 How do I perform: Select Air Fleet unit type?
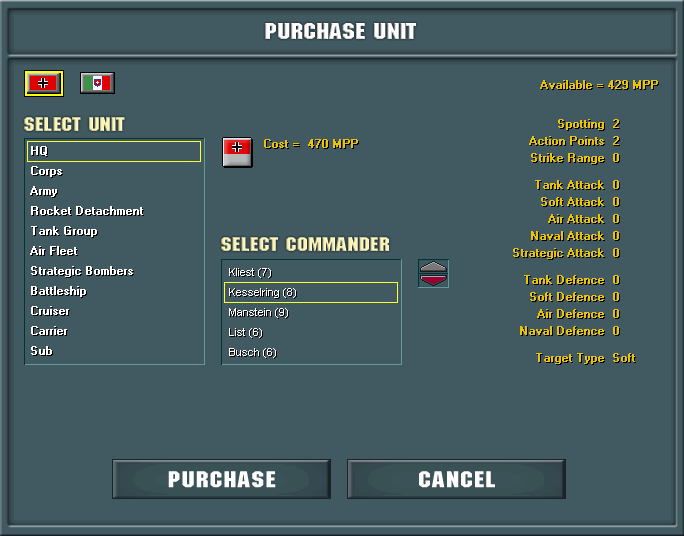pos(54,251)
